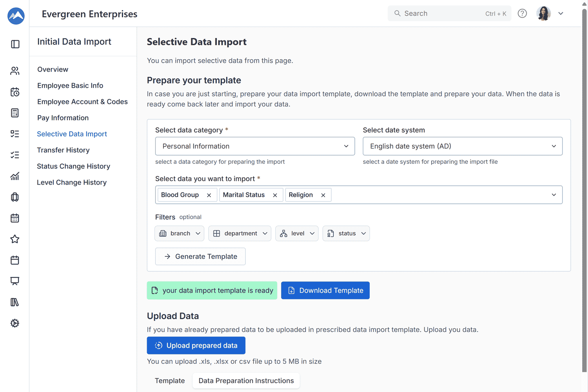Viewport: 588px width, 392px height.
Task: Toggle the sidebar panel icon
Action: point(15,44)
